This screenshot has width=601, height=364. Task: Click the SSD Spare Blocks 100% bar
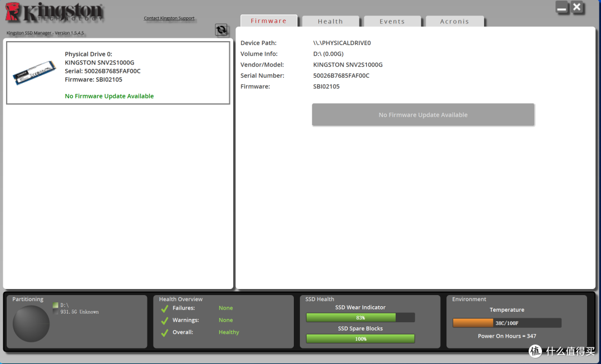pyautogui.click(x=360, y=339)
